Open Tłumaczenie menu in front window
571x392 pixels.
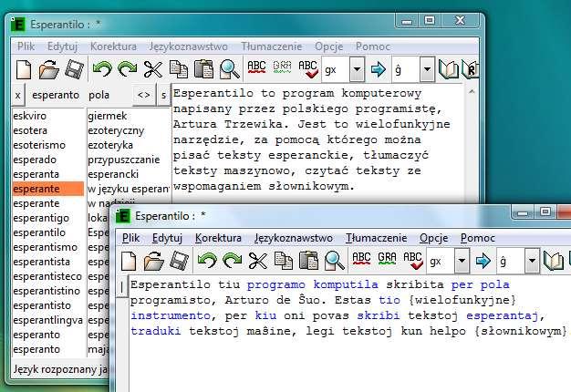376,238
